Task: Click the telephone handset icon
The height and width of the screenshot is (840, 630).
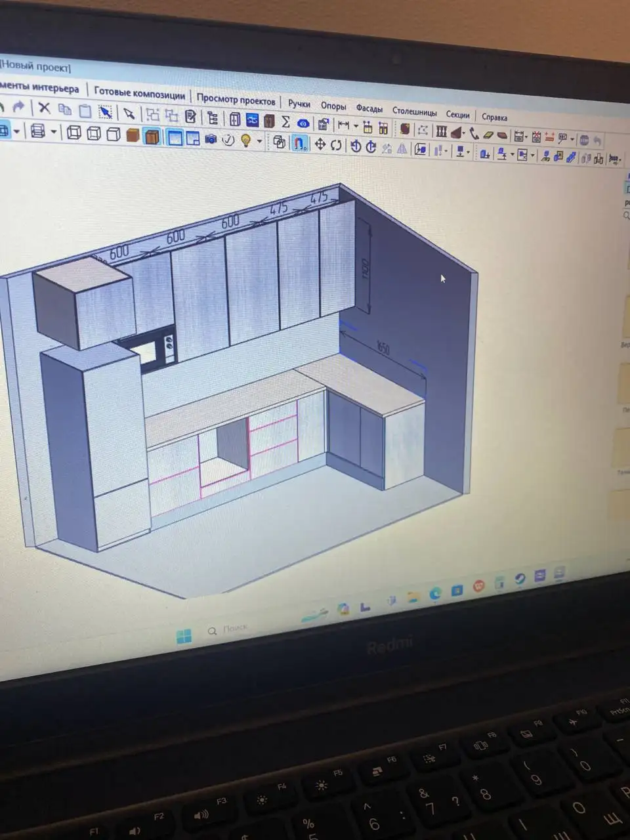Action: (473, 133)
